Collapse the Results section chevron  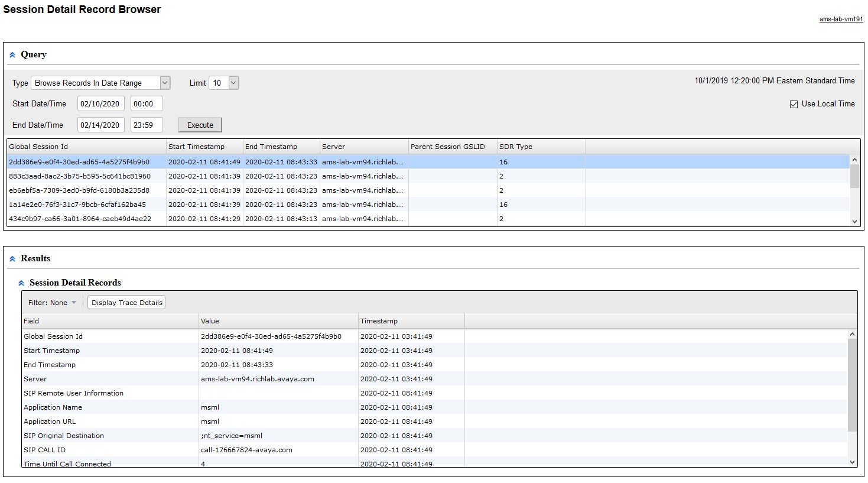pos(12,259)
